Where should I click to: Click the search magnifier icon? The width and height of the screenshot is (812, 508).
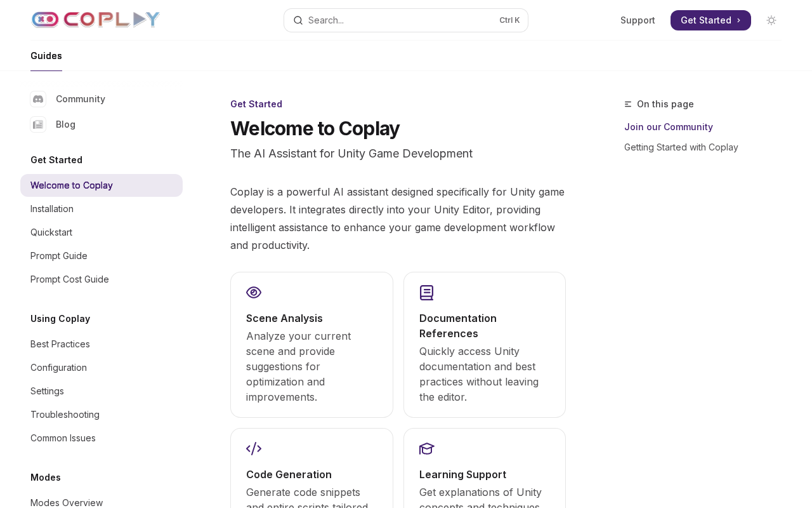(298, 20)
